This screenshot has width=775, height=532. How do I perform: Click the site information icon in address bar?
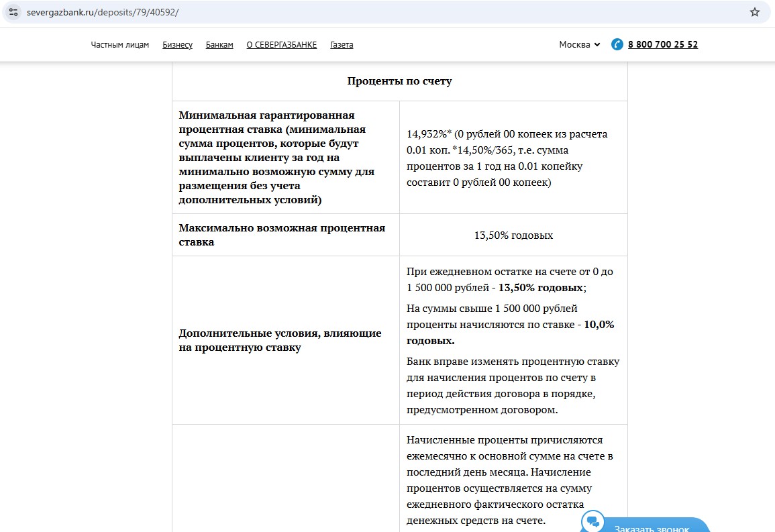click(x=13, y=12)
